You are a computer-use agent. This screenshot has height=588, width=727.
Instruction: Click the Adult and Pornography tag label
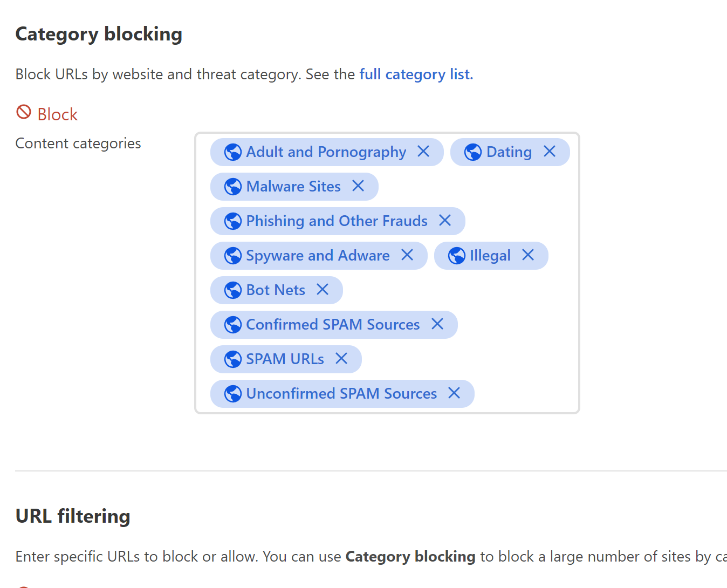(x=326, y=152)
